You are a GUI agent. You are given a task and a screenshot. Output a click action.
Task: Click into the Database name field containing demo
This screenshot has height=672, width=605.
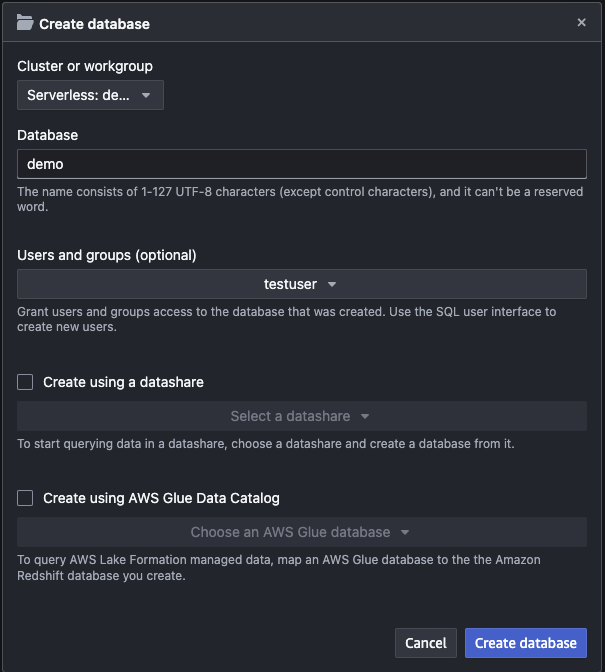302,164
